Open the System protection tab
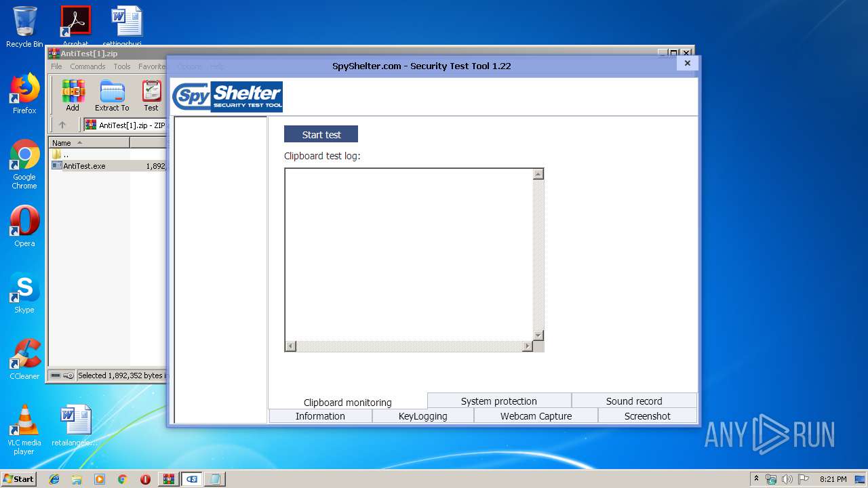The width and height of the screenshot is (868, 488). click(x=499, y=401)
